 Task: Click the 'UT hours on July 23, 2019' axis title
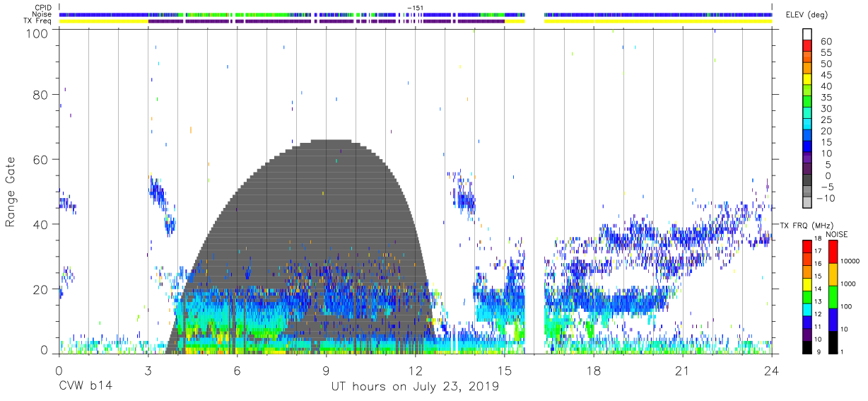coord(415,386)
